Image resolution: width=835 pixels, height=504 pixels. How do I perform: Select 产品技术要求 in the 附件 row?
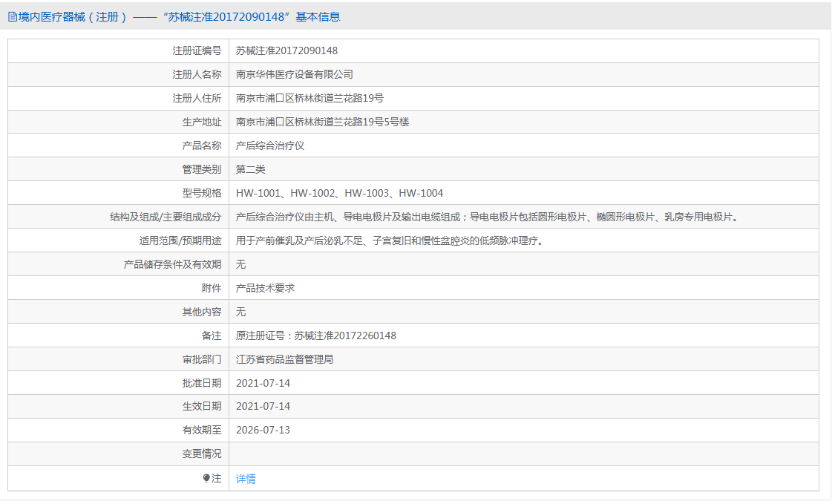click(265, 288)
